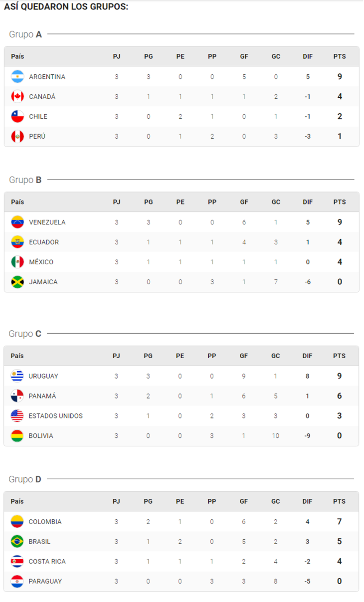Open the COLOMBIA team row
The width and height of the screenshot is (364, 602).
pyautogui.click(x=182, y=522)
